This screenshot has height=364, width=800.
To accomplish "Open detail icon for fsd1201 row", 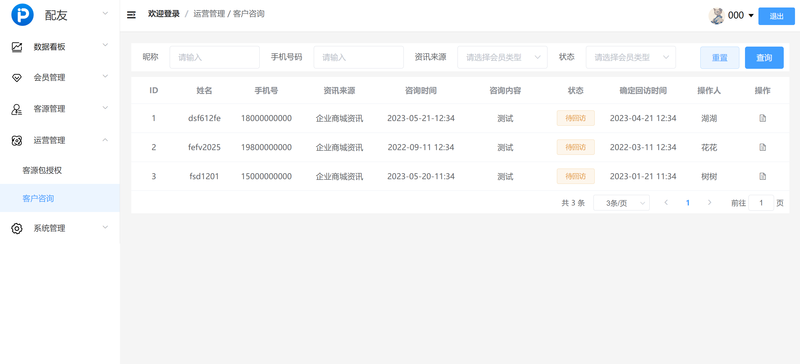I will 763,177.
